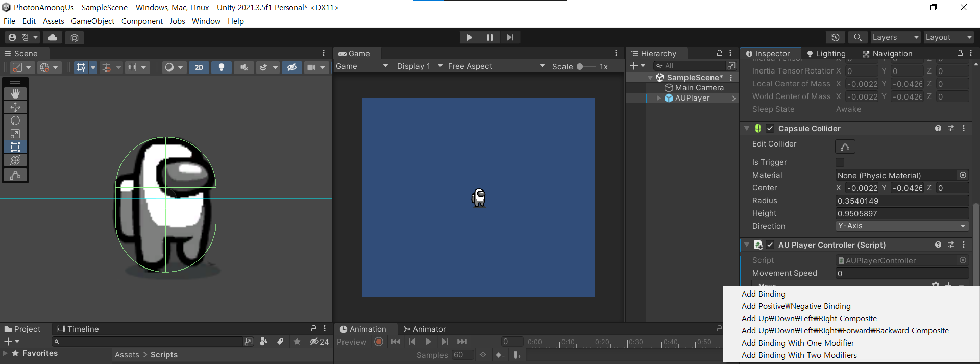Image resolution: width=980 pixels, height=364 pixels.
Task: Collapse SampleScene in Hierarchy
Action: coord(650,78)
